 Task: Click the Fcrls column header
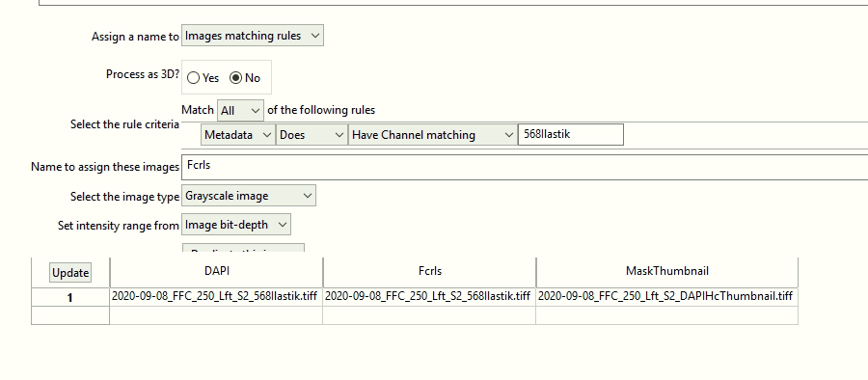(429, 271)
